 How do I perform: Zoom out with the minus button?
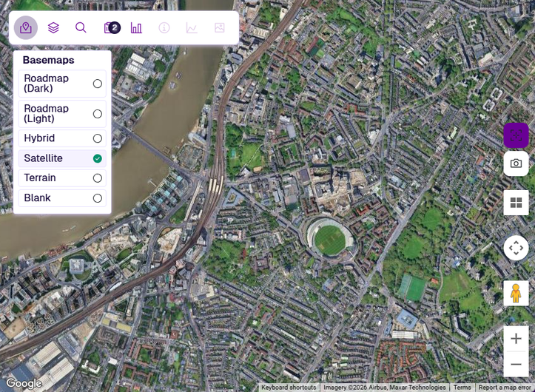[x=516, y=364]
